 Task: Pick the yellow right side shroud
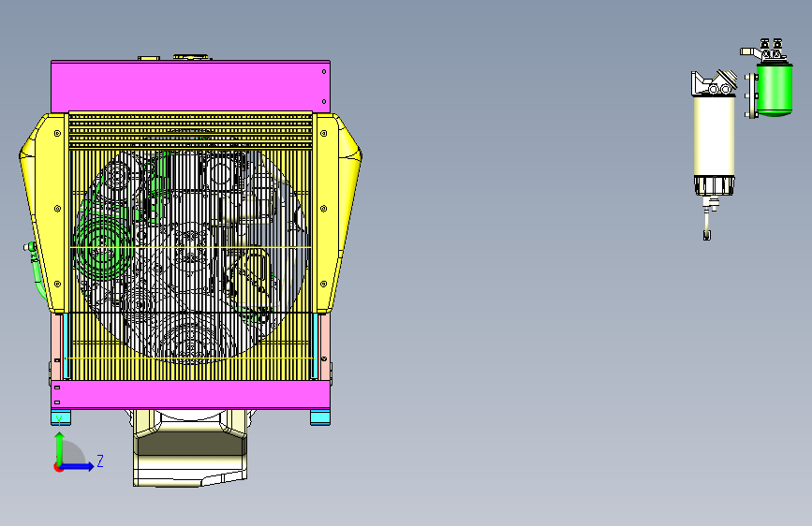337,212
